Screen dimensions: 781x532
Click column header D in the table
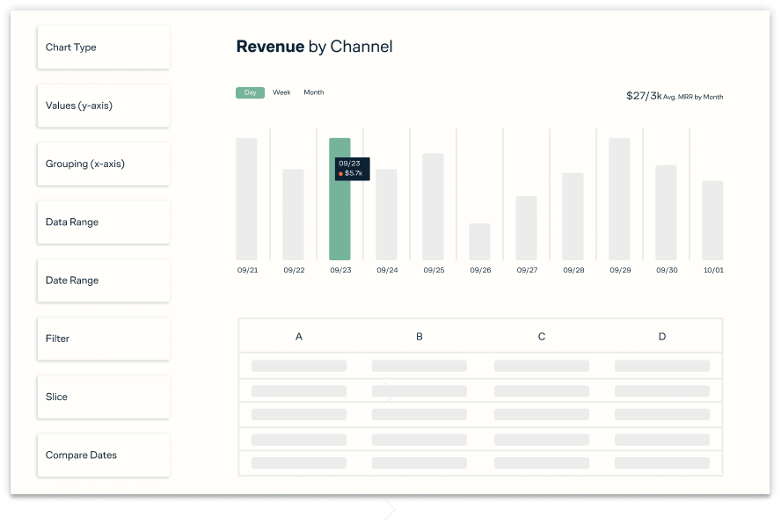(662, 337)
